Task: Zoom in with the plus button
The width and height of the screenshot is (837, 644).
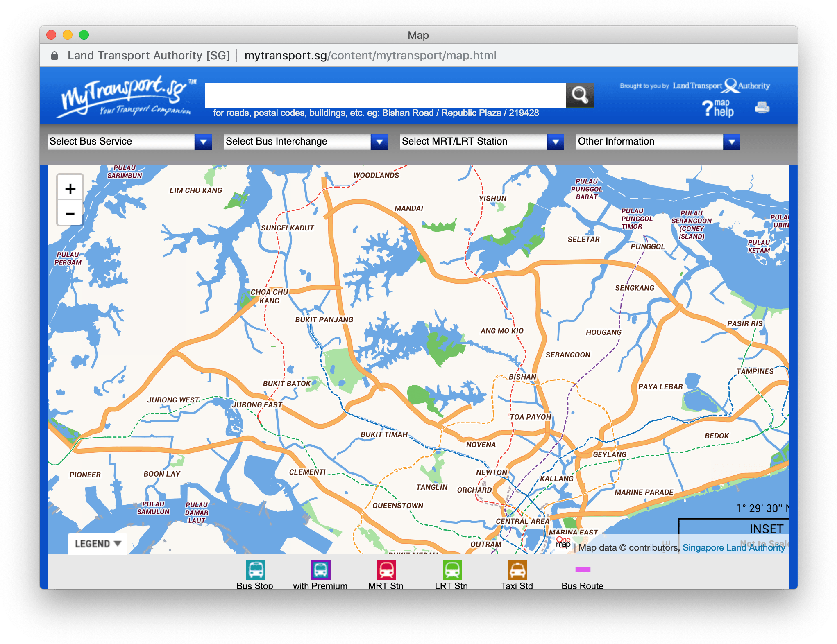Action: (x=70, y=188)
